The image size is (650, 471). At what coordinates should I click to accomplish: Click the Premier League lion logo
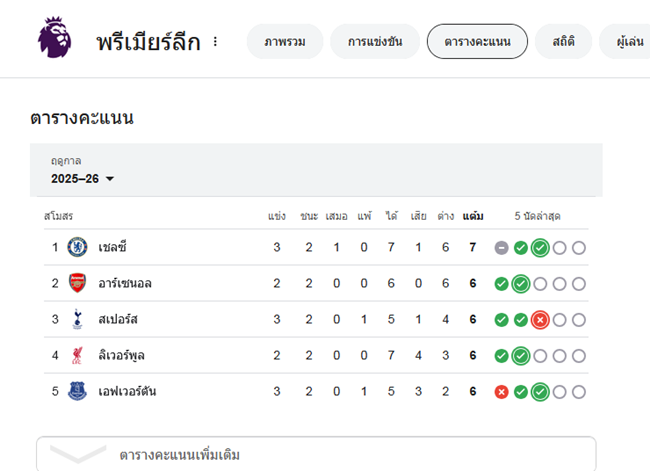pyautogui.click(x=54, y=37)
